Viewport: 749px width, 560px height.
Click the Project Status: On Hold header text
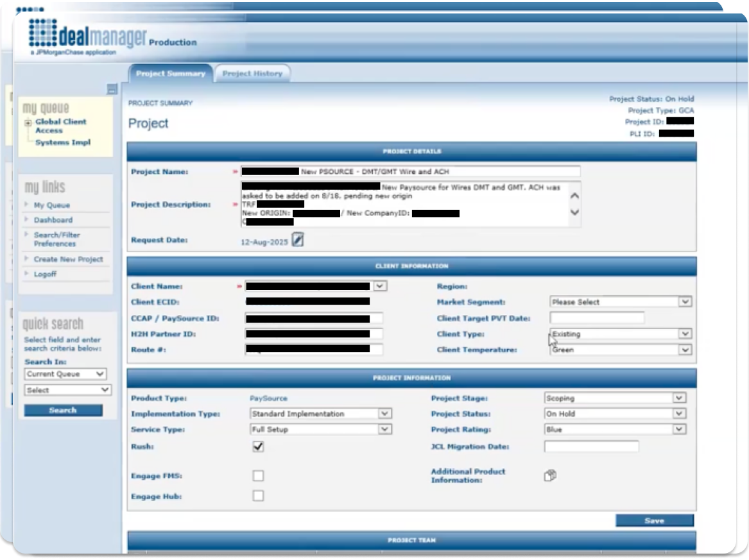(651, 99)
